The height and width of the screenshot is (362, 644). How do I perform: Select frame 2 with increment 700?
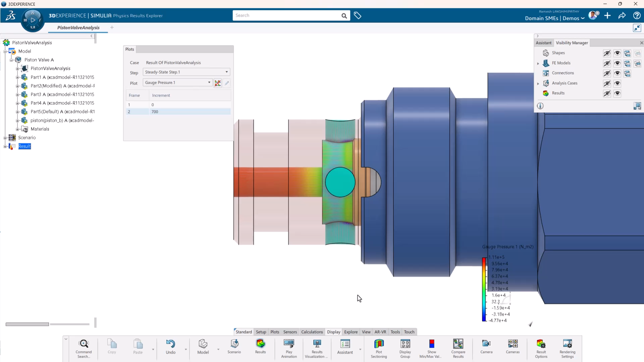point(178,112)
